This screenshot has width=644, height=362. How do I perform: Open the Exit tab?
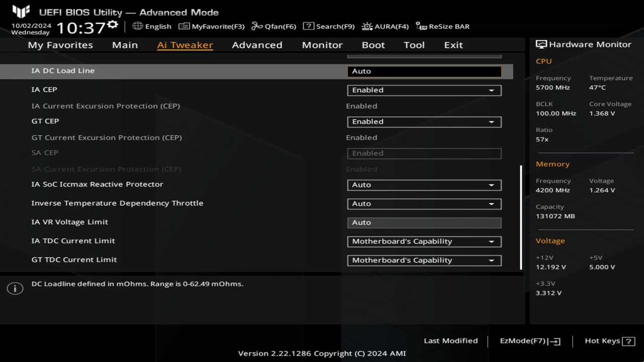(453, 45)
